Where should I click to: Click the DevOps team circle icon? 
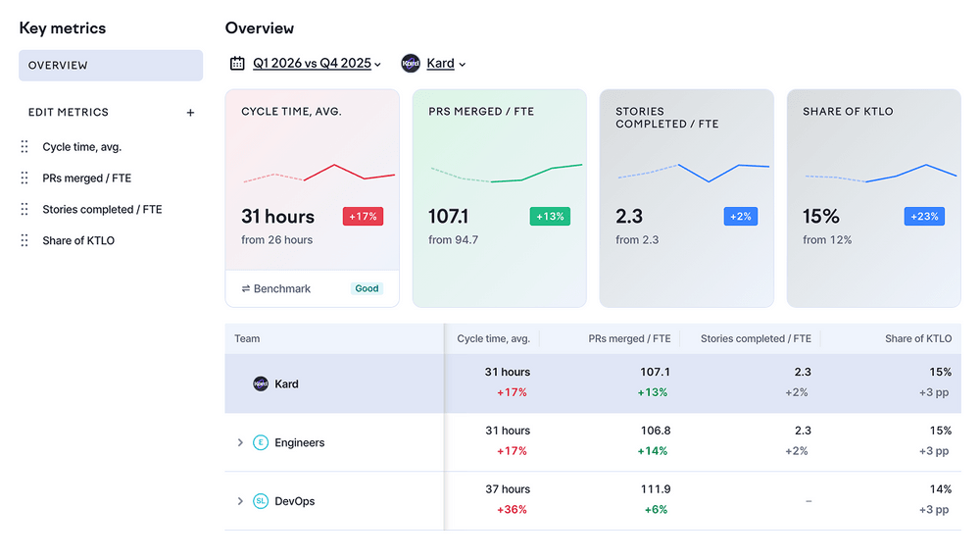(261, 501)
